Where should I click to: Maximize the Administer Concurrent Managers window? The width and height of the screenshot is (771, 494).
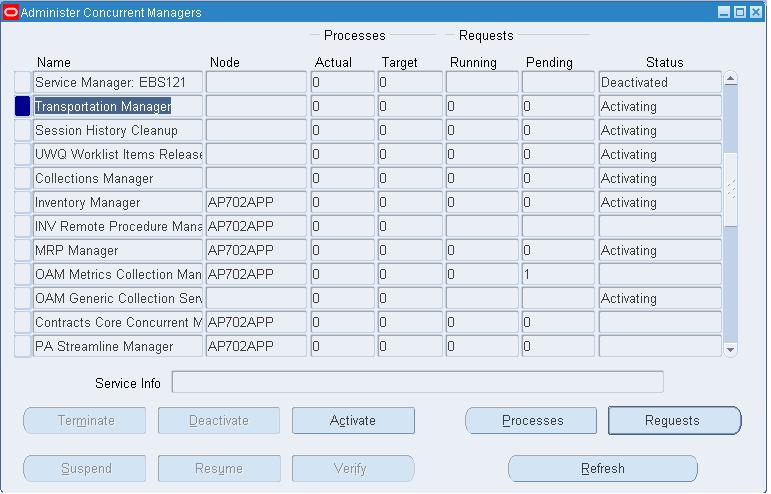[x=741, y=12]
